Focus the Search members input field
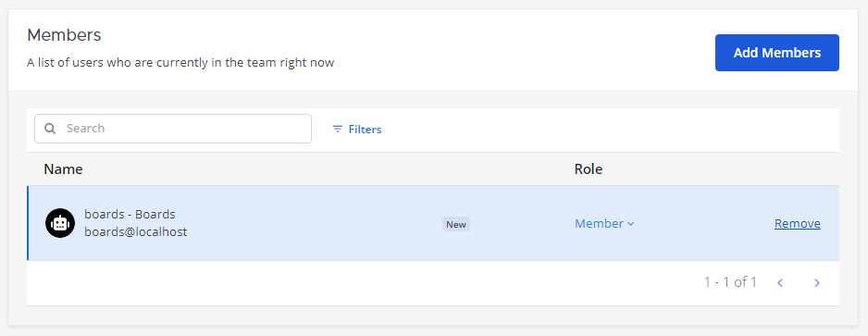868x336 pixels. click(x=173, y=129)
